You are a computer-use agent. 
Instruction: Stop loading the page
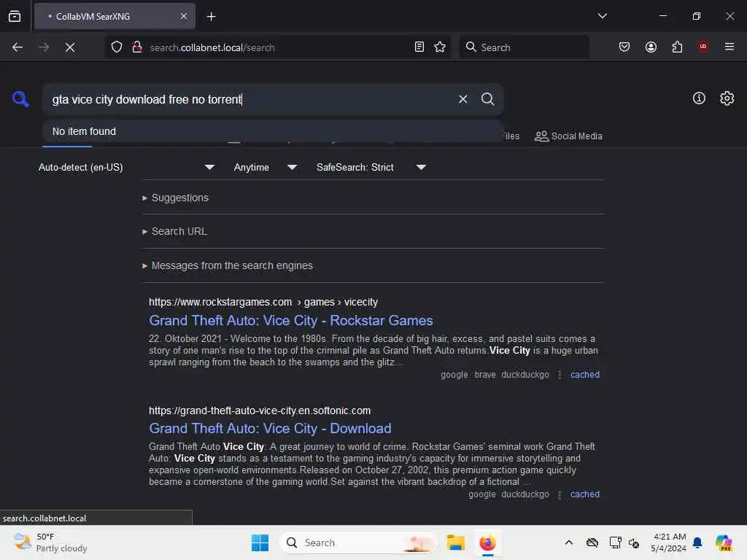(x=70, y=47)
